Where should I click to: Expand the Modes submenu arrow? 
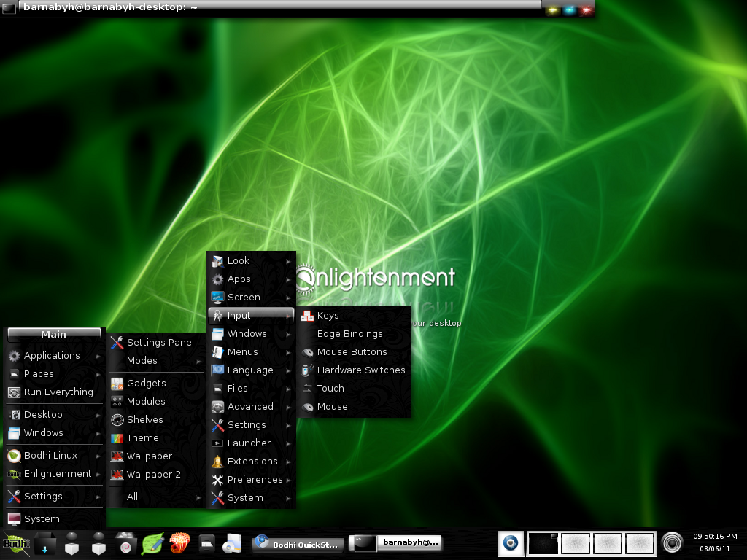[198, 362]
